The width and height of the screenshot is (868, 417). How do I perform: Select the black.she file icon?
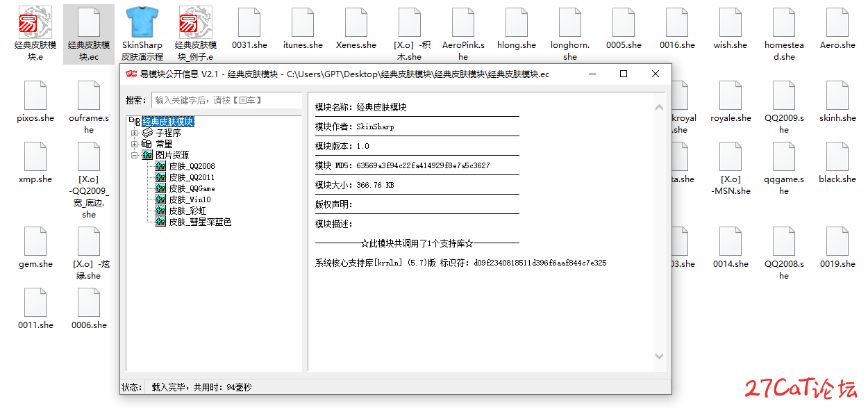(837, 157)
